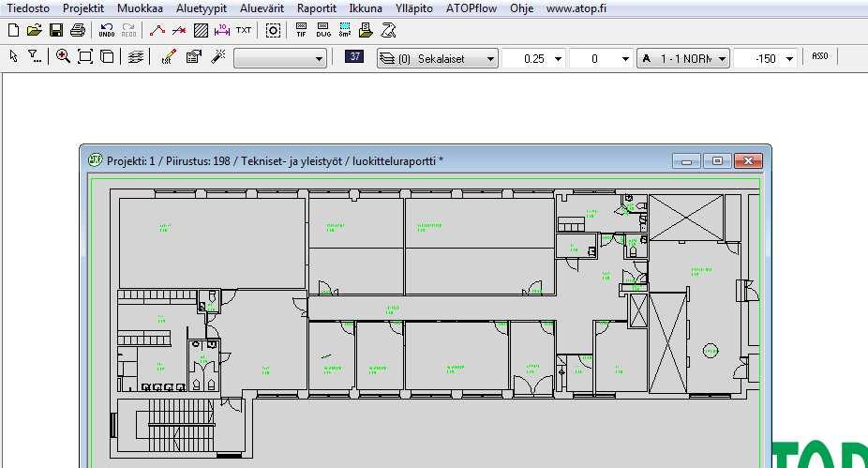Open the 1 - 1 NORM text style dropdown
Screen dimensions: 868x468
coord(683,58)
